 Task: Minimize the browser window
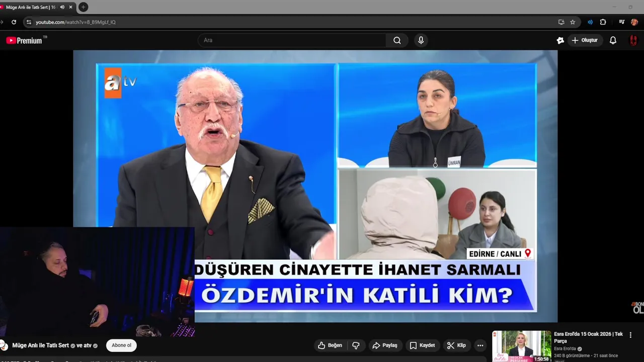click(x=614, y=7)
